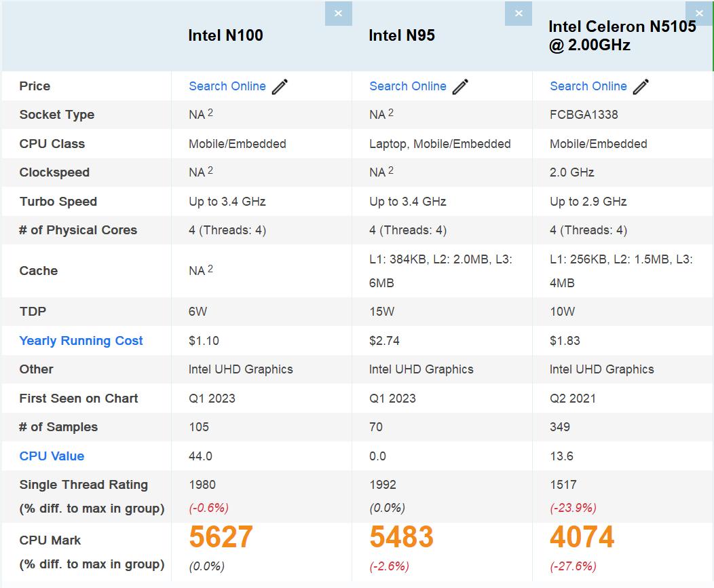The image size is (714, 588).
Task: Remove Intel N100 from the comparison
Action: pyautogui.click(x=338, y=13)
